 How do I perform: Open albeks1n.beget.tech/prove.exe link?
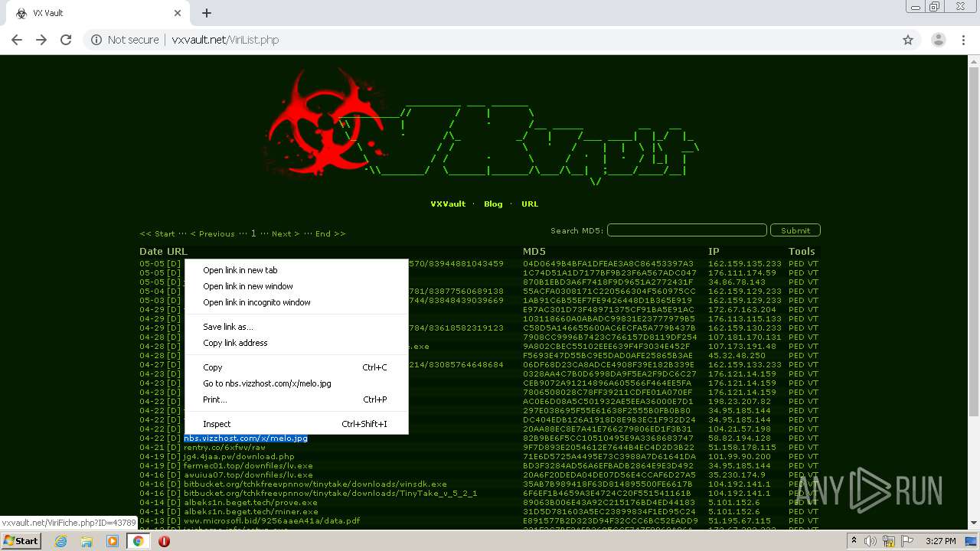[x=250, y=503]
